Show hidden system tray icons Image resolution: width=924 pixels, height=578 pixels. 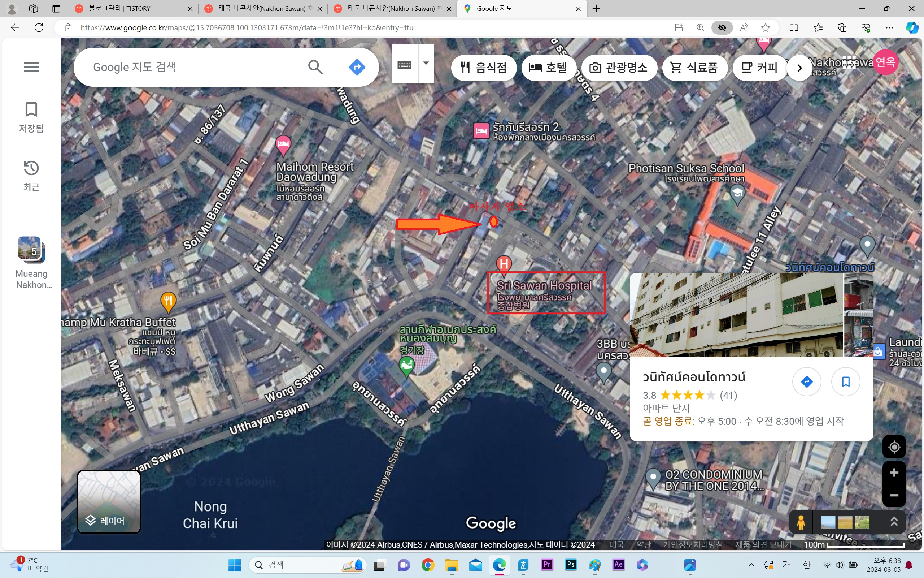click(x=751, y=565)
